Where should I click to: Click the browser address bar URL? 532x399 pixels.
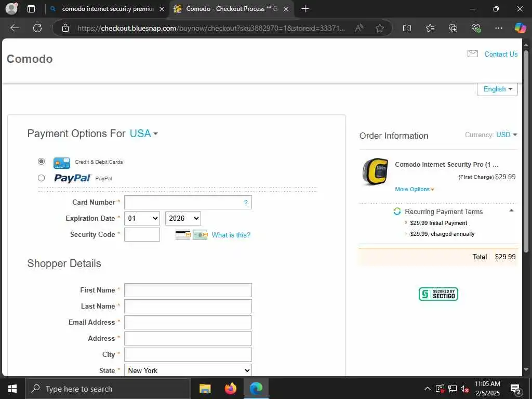pyautogui.click(x=211, y=28)
